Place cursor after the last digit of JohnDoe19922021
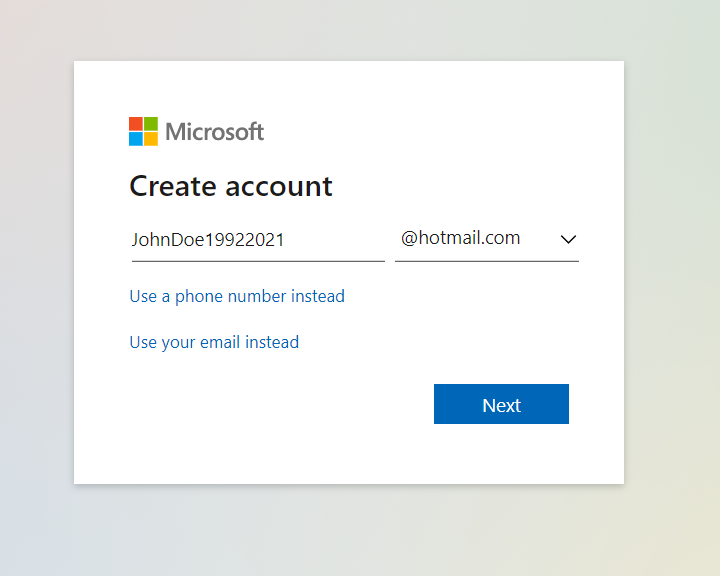The width and height of the screenshot is (720, 576). (x=286, y=240)
